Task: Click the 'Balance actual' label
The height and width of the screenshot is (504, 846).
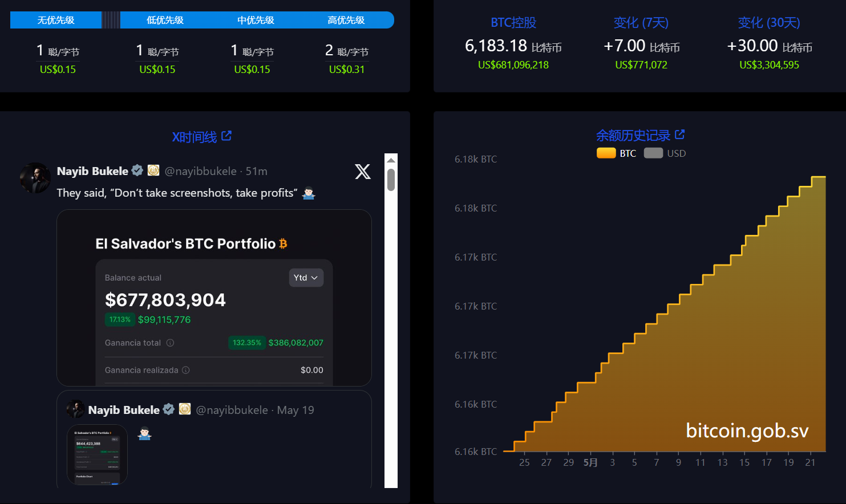Action: [133, 278]
